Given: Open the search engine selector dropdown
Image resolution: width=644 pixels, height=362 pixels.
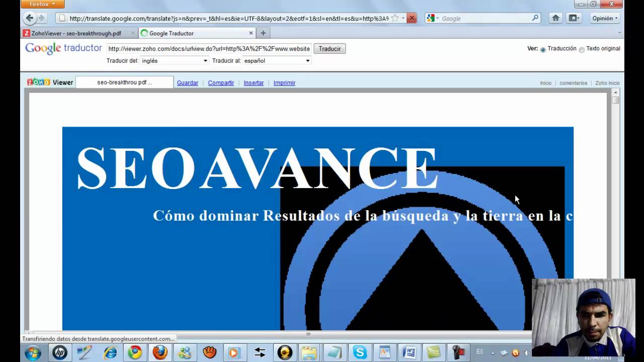Looking at the screenshot, I should [x=433, y=18].
